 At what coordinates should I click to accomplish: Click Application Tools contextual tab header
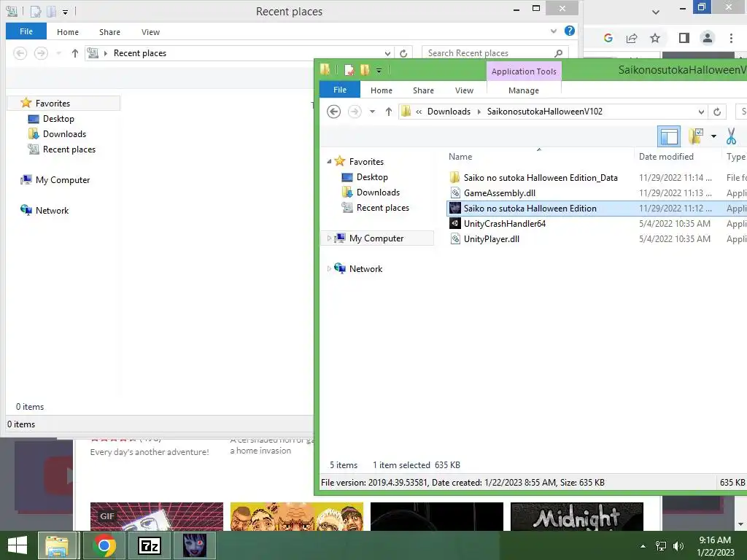524,71
